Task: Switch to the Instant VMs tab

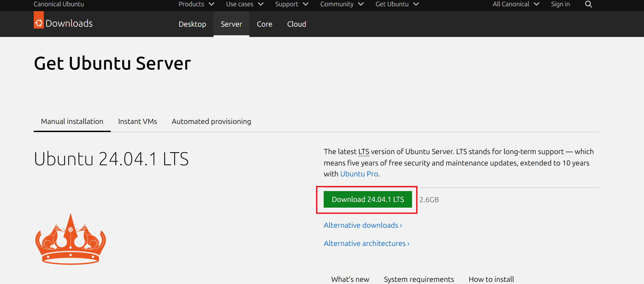Action: [x=138, y=121]
